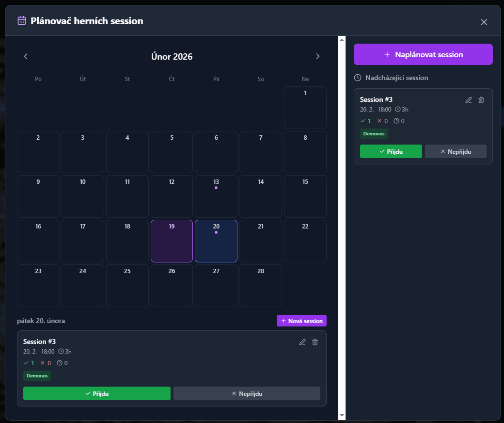
Task: Click the Demonos tag in Friday details card
Action: (x=37, y=376)
